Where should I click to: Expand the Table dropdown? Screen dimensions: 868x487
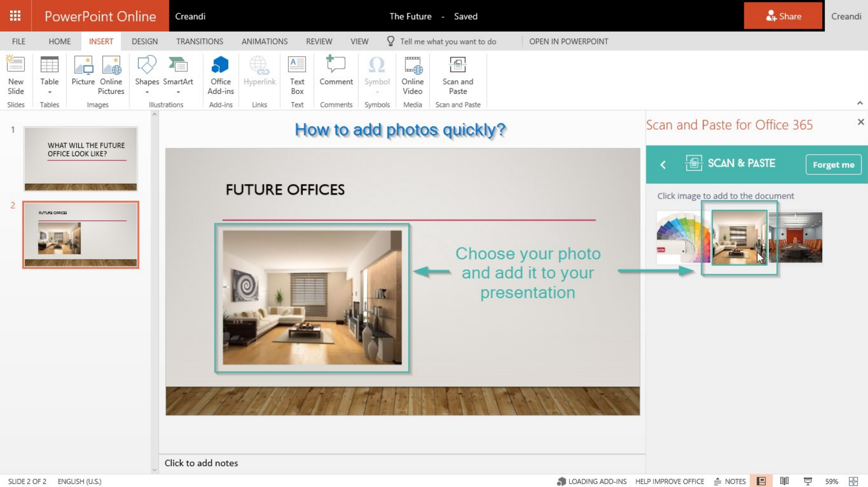pos(49,92)
